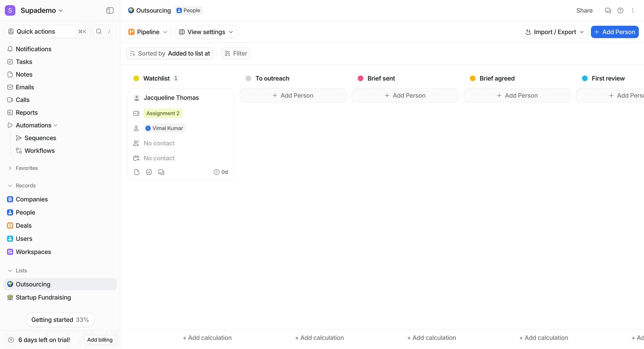Click the clock 0d indicator on the card
The height and width of the screenshot is (349, 644).
pos(220,172)
